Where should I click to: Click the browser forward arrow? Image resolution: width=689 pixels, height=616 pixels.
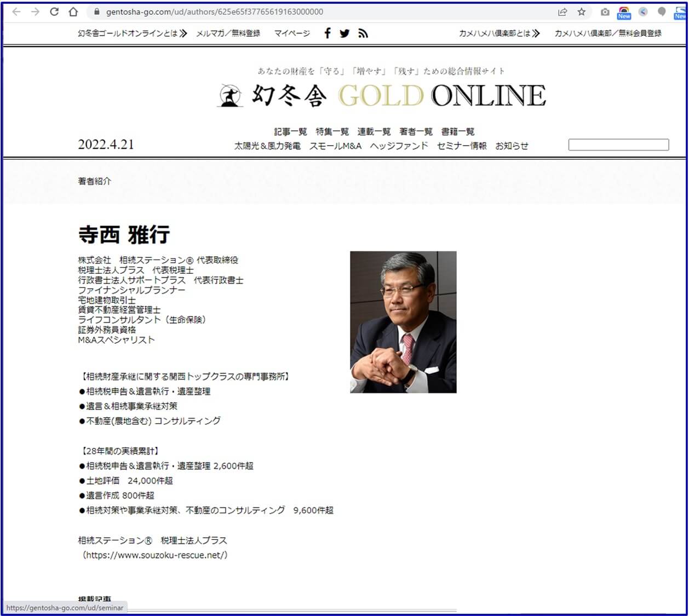[36, 11]
